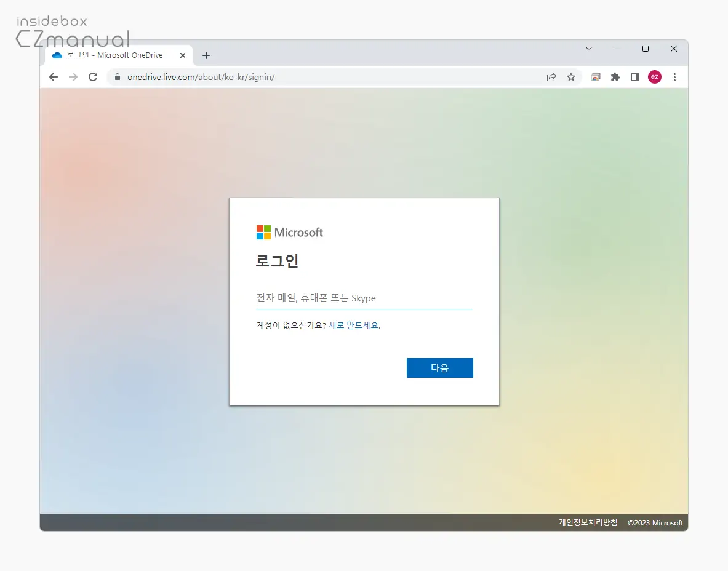Click the 로그인 heading text
The image size is (728, 571).
277,261
